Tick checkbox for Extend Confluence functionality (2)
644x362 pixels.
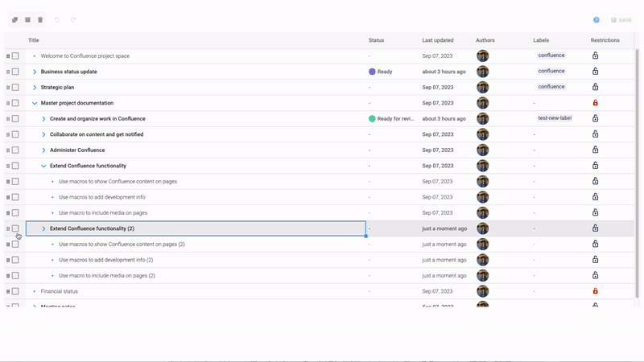pyautogui.click(x=15, y=228)
